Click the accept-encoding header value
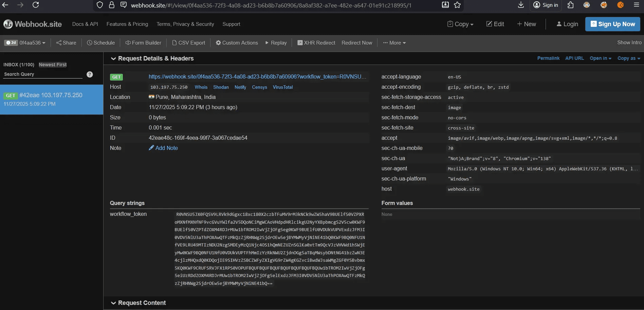This screenshot has width=644, height=310. pos(478,87)
